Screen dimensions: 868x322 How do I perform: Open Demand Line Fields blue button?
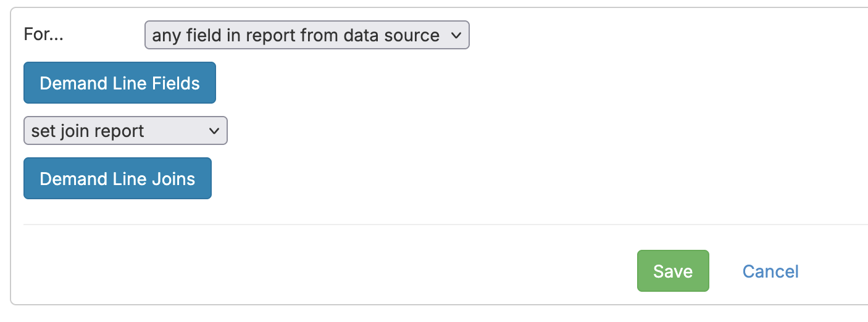[x=120, y=83]
